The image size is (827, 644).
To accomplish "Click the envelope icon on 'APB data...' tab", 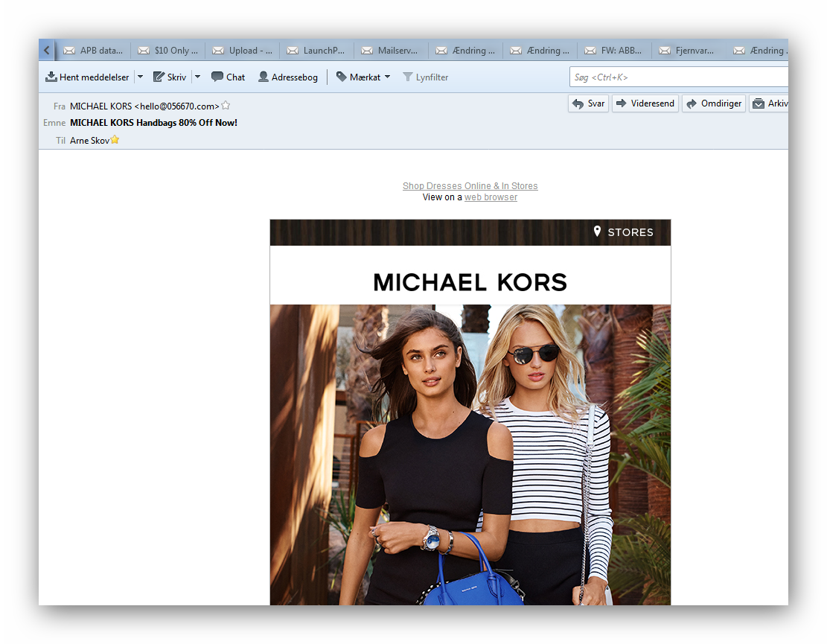I will click(x=69, y=51).
